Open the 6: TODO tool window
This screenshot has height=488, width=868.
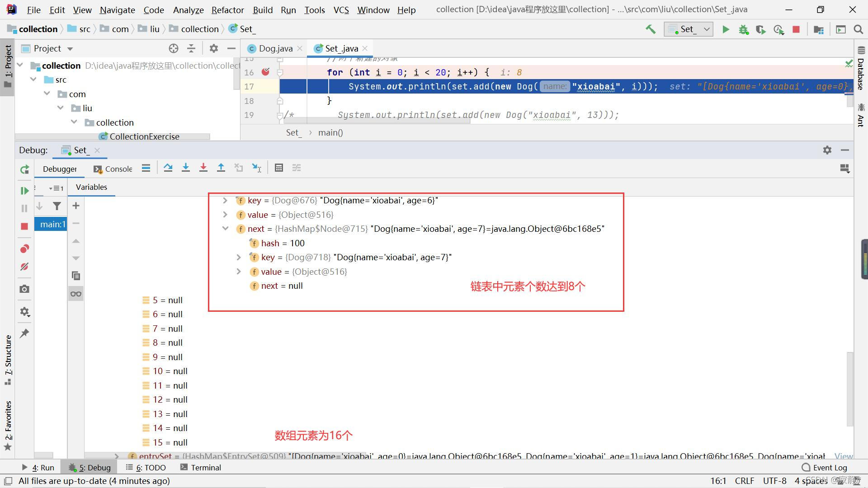146,468
